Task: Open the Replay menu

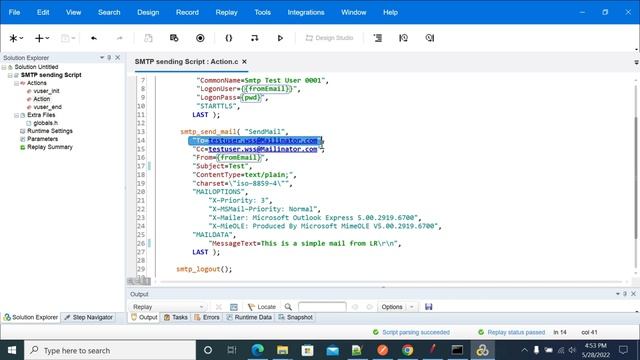Action: pos(227,12)
